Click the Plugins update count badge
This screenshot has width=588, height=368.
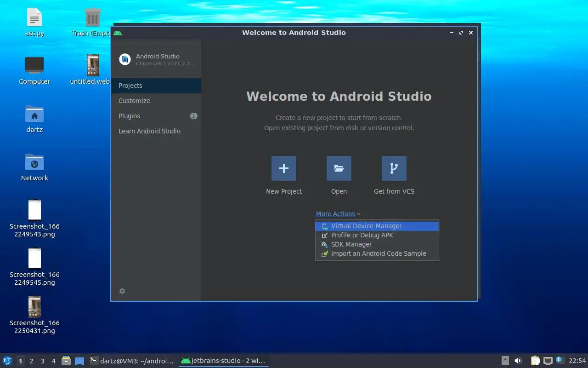click(193, 116)
